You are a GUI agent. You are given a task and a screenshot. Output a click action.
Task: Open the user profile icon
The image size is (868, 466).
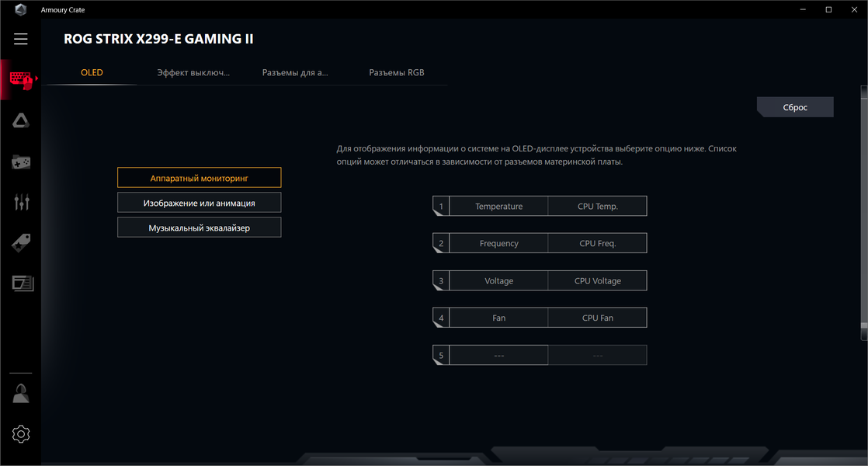tap(21, 394)
